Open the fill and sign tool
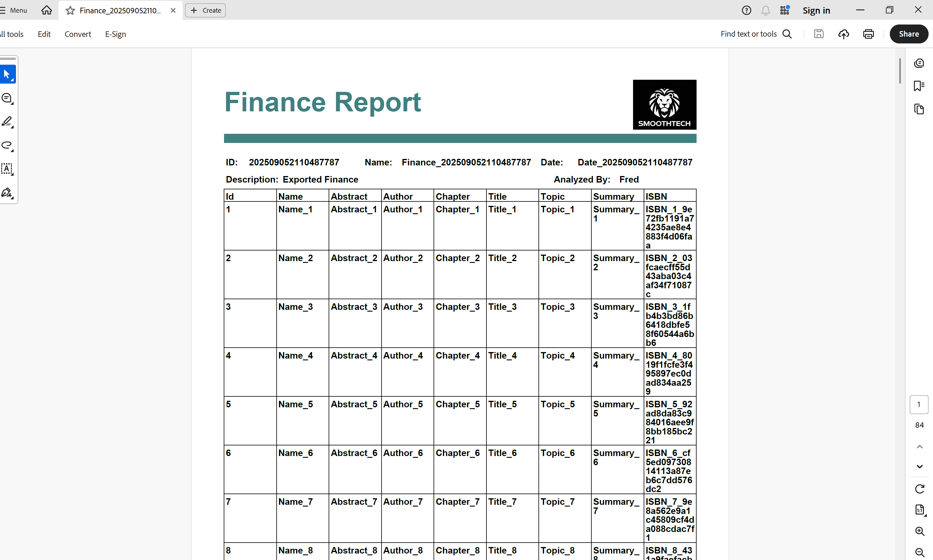 7,193
